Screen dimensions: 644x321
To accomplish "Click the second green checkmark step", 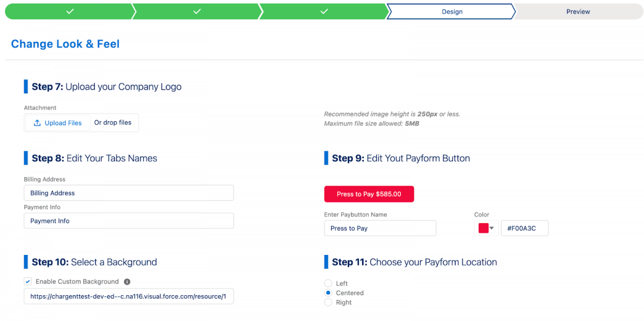I will pos(196,11).
